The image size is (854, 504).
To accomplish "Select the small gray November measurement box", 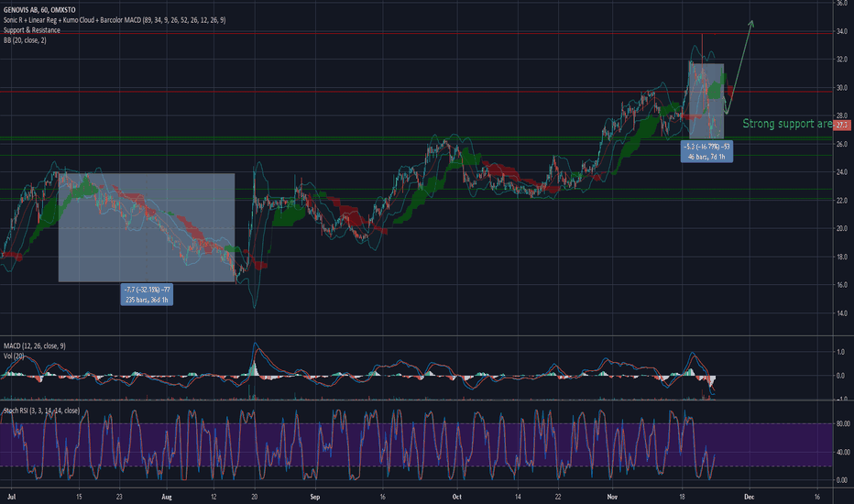I will 706,100.
